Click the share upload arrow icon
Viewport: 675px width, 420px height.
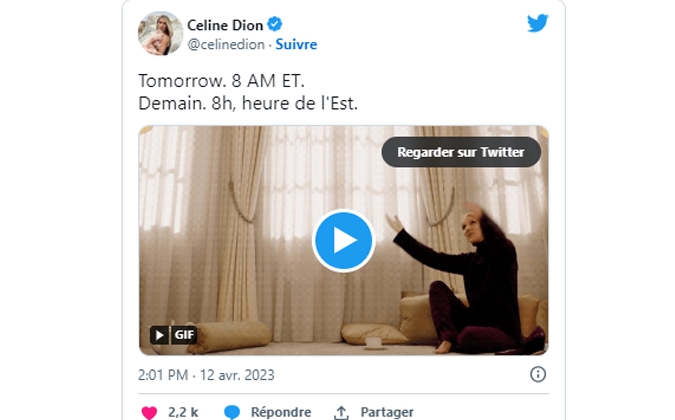341,412
